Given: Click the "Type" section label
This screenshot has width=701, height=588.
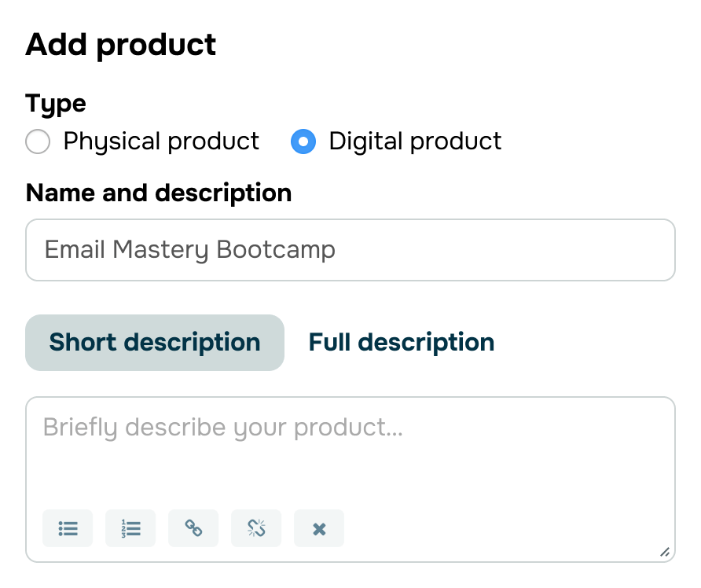Looking at the screenshot, I should (x=56, y=104).
